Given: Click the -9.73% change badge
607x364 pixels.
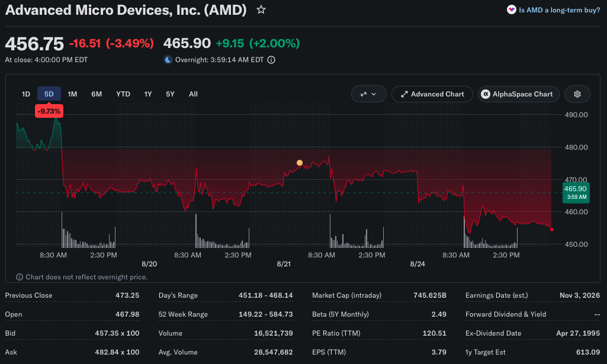Looking at the screenshot, I should click(x=49, y=111).
